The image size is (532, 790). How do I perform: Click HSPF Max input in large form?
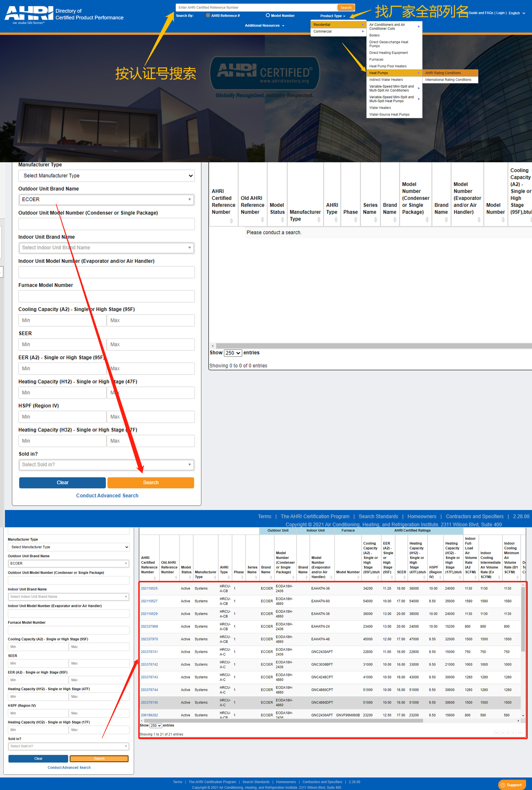click(151, 417)
